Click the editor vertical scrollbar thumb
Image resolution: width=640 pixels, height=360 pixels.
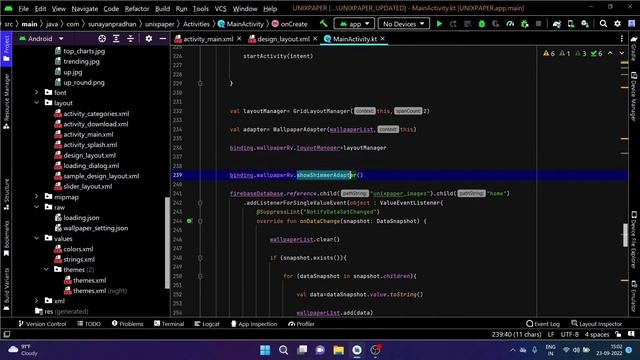point(625,236)
